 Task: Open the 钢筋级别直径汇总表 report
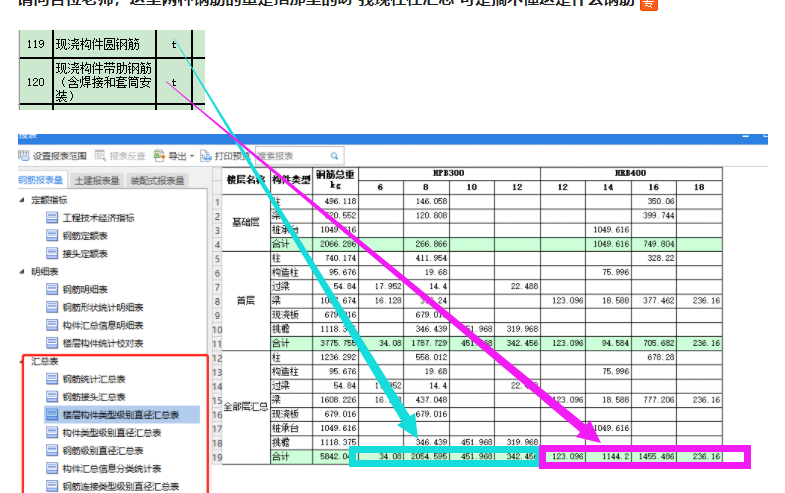(103, 450)
